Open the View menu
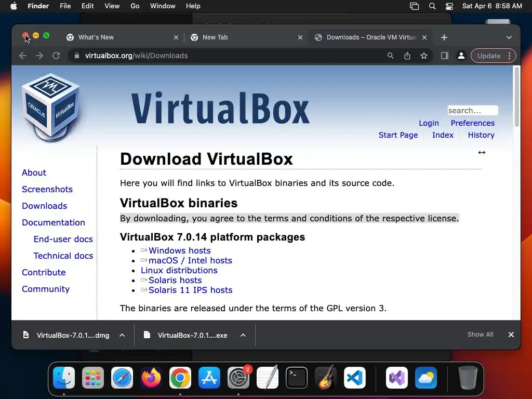This screenshot has width=532, height=399. (112, 6)
